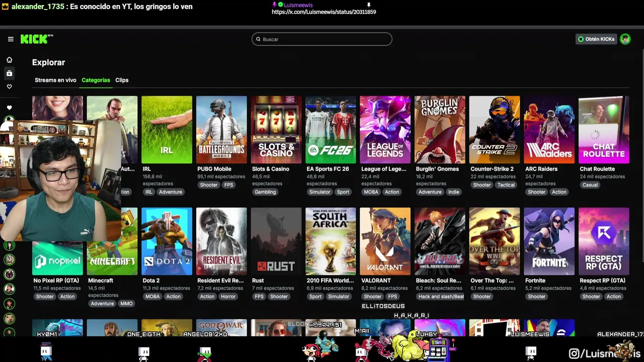Click the profile avatar at top right
Viewport: 644px width, 362px height.
625,39
